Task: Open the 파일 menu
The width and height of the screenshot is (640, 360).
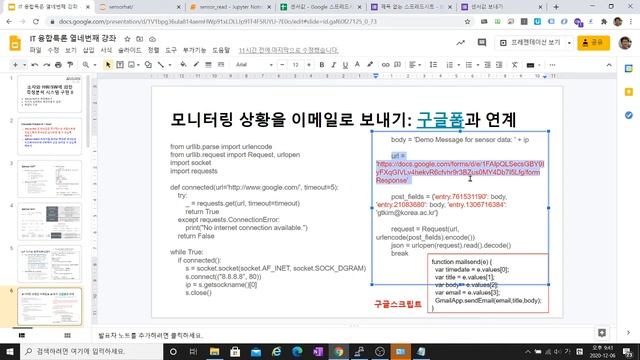Action: click(x=36, y=50)
